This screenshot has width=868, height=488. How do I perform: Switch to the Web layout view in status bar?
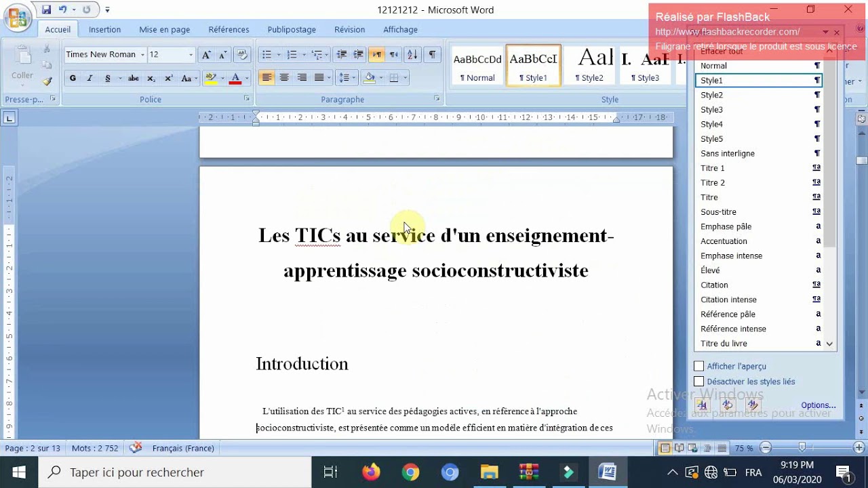click(693, 448)
